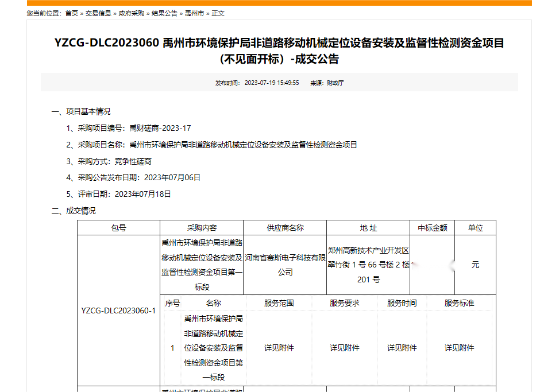Image resolution: width=540 pixels, height=392 pixels.
Task: Click announcement date 2023年07月06日
Action: [172, 177]
